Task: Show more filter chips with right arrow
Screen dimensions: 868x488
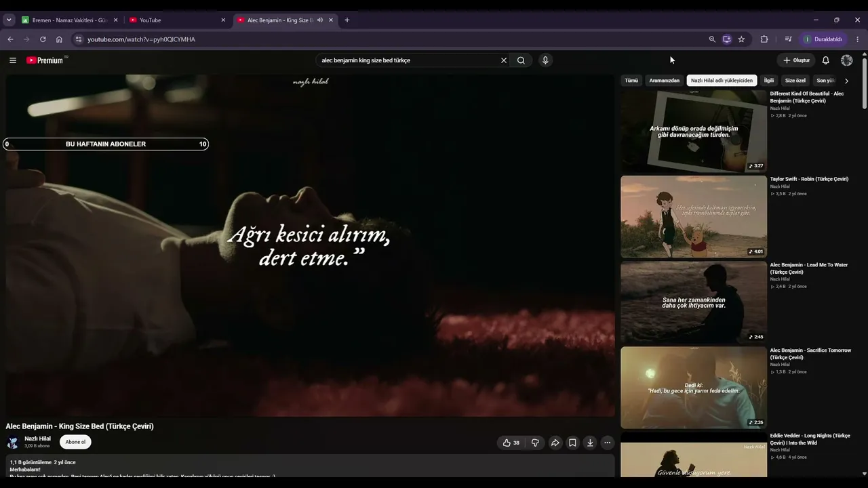Action: click(846, 81)
